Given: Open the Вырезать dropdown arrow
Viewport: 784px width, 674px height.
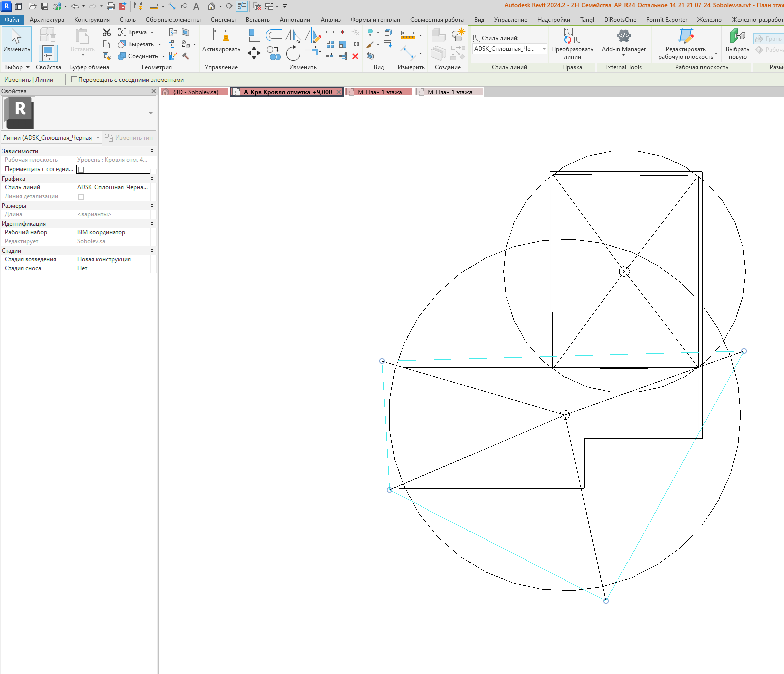Looking at the screenshot, I should (x=160, y=44).
